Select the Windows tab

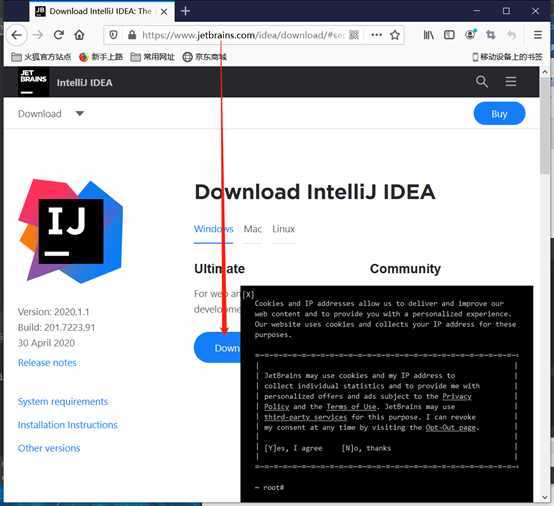point(213,229)
